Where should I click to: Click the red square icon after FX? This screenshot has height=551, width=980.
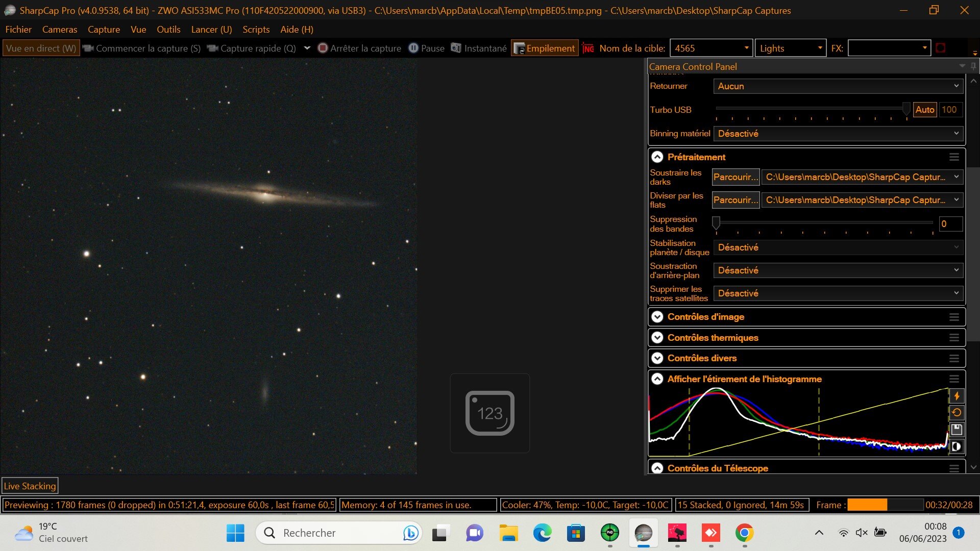tap(941, 48)
